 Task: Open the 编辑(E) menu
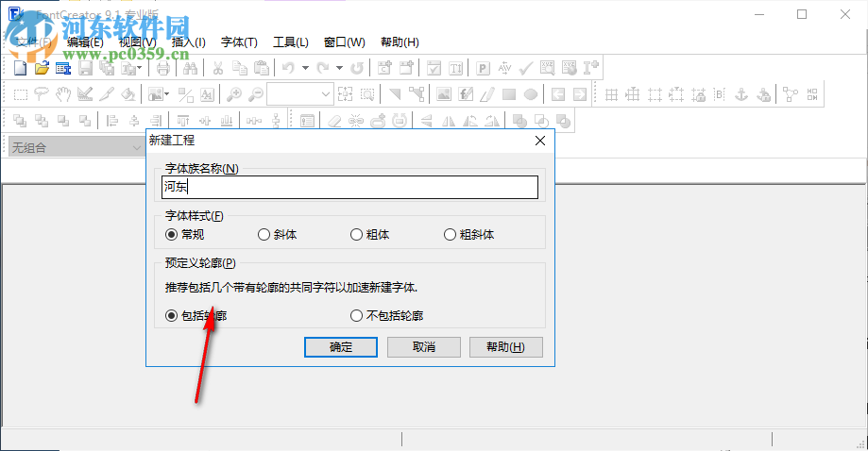point(85,42)
